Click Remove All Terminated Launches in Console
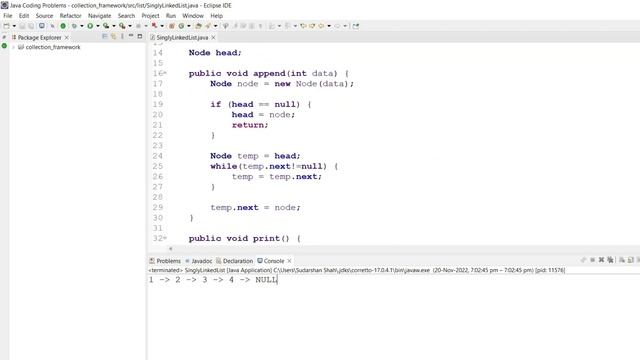This screenshot has width=640, height=360. [x=610, y=260]
